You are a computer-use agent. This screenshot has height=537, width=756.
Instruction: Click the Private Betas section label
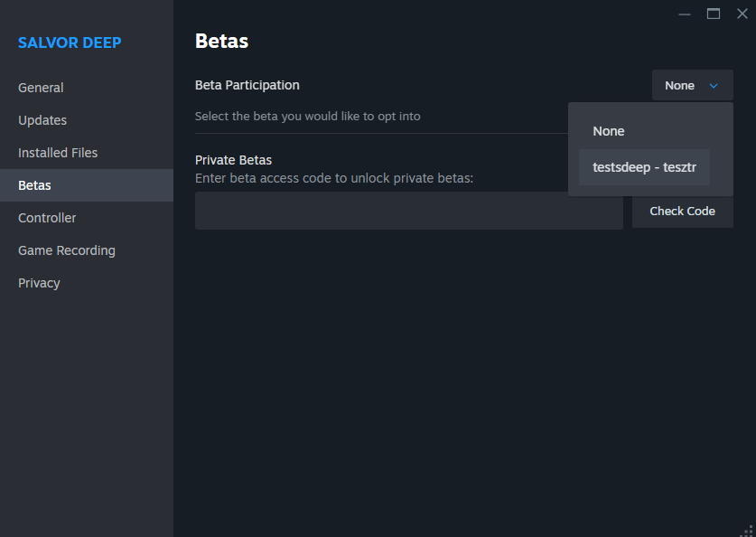pyautogui.click(x=233, y=160)
